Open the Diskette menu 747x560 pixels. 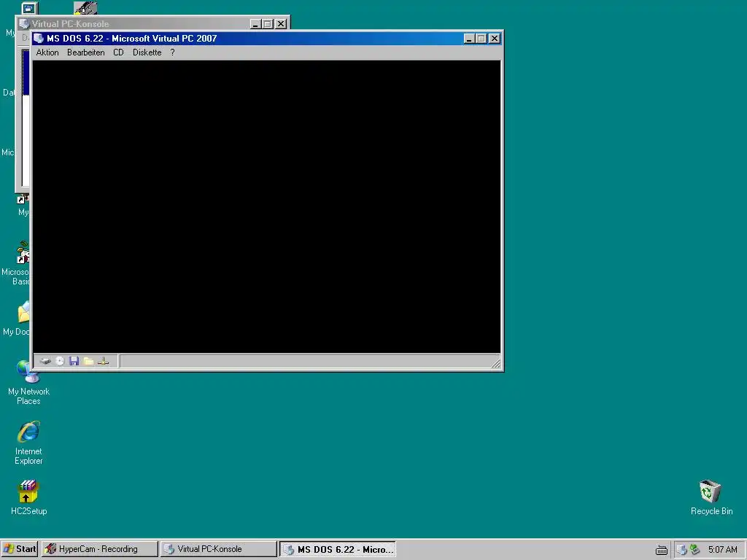[x=147, y=52]
